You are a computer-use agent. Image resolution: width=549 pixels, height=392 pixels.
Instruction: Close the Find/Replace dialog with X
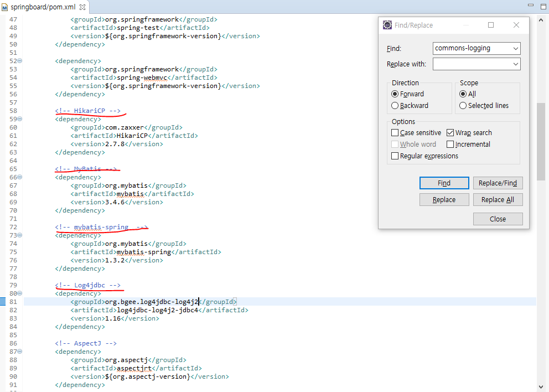tap(516, 25)
